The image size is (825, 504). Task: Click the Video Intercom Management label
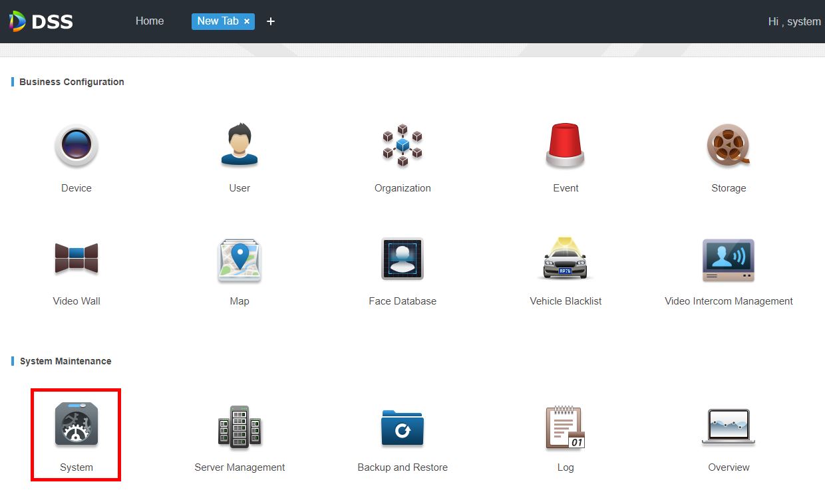(729, 301)
